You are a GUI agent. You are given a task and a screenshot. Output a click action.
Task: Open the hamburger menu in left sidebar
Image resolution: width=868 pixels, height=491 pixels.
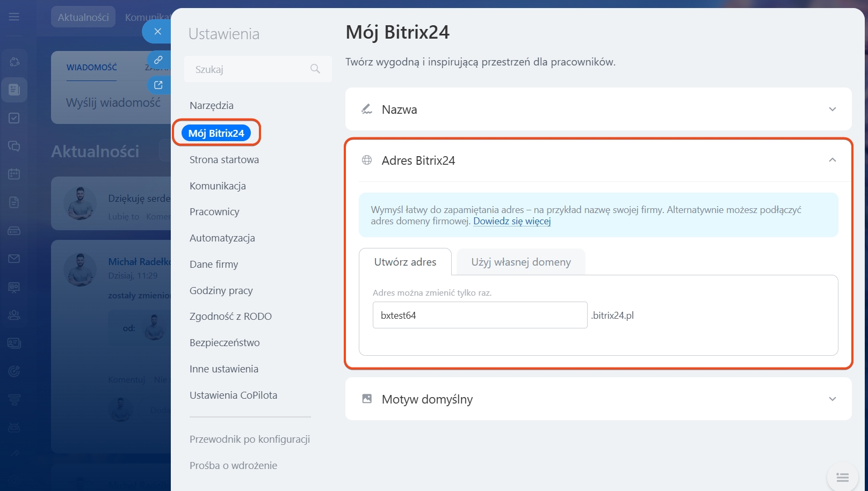[x=14, y=17]
